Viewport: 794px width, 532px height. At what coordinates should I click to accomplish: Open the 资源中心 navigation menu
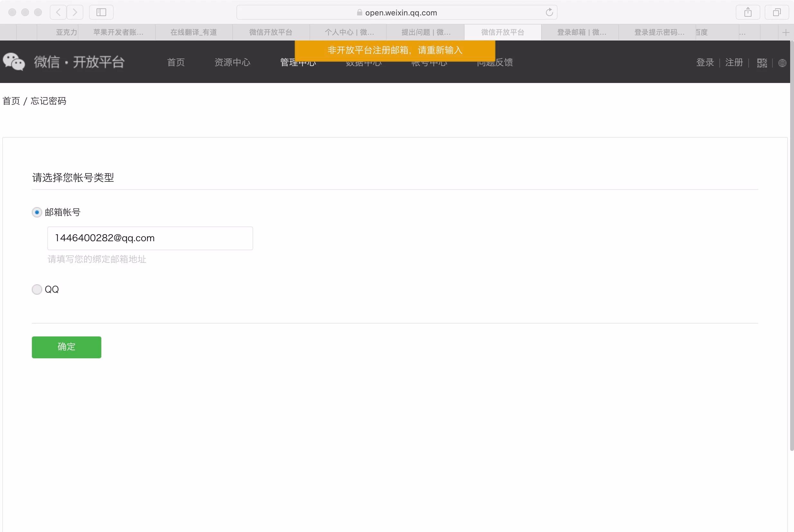232,62
